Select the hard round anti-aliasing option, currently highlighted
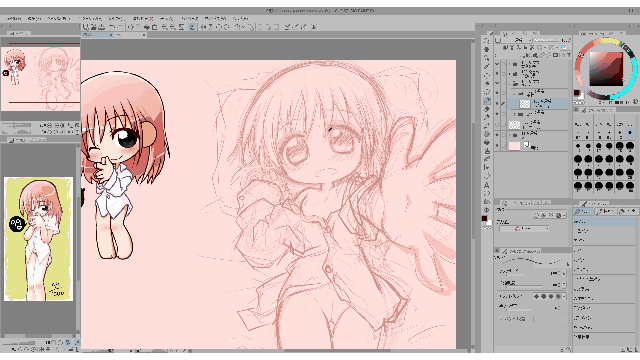 click(x=558, y=296)
